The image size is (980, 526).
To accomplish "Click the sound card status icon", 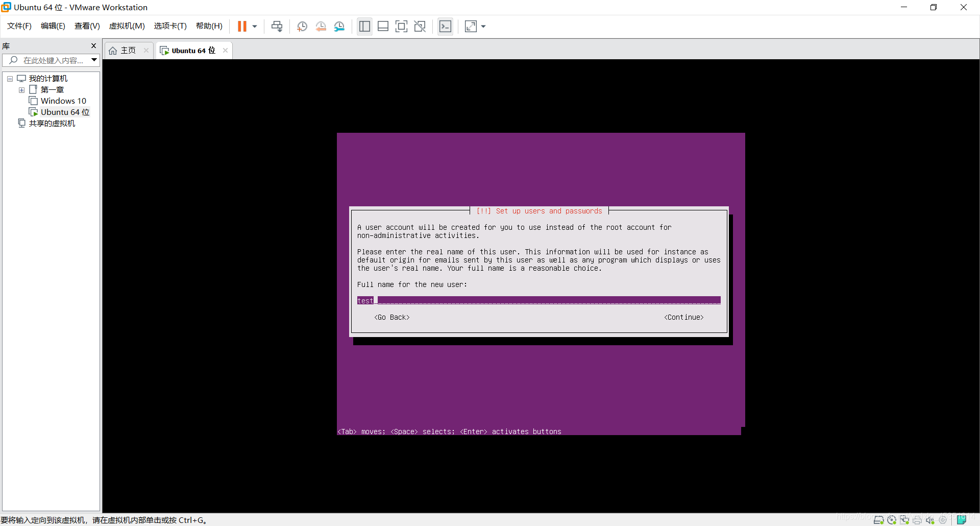I will pyautogui.click(x=930, y=520).
